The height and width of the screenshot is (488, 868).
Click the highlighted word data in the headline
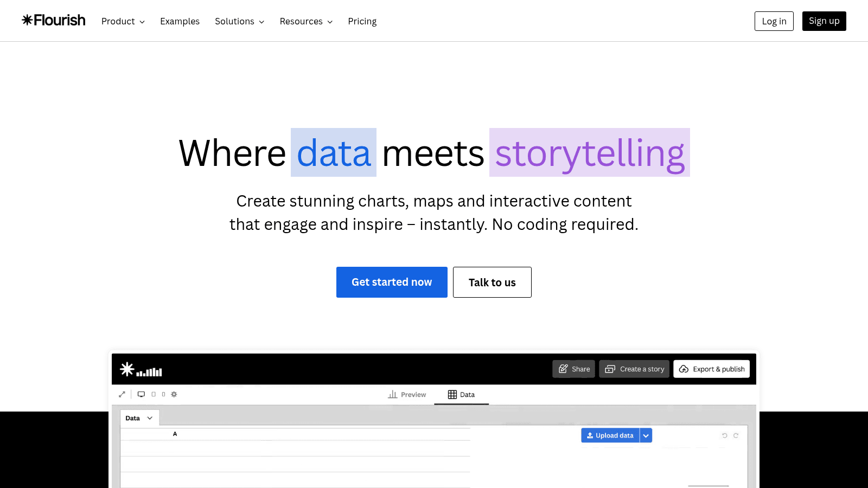point(334,152)
